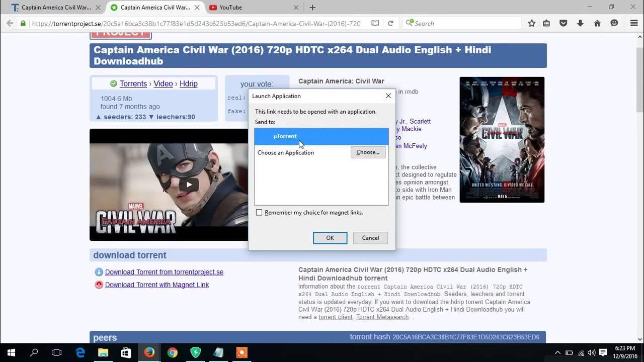Click Download Torrent with Magnet Link
644x362 pixels.
click(157, 285)
